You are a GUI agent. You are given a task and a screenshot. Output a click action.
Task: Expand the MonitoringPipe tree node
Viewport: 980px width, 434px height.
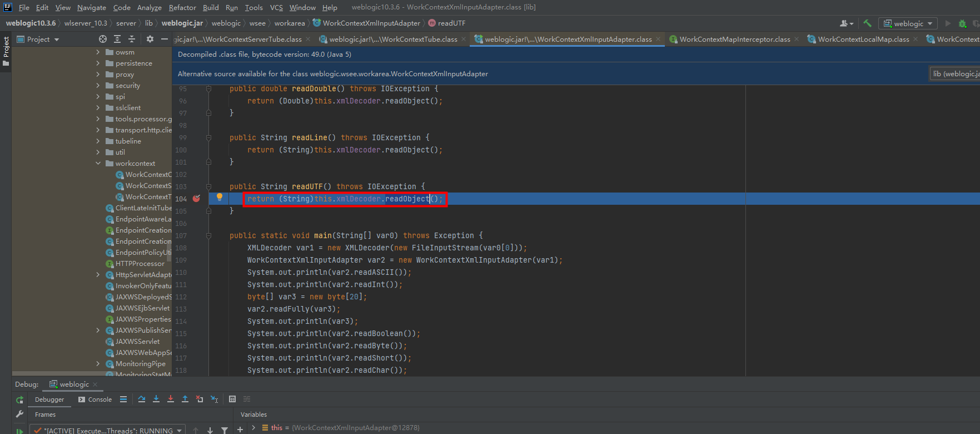click(x=98, y=363)
